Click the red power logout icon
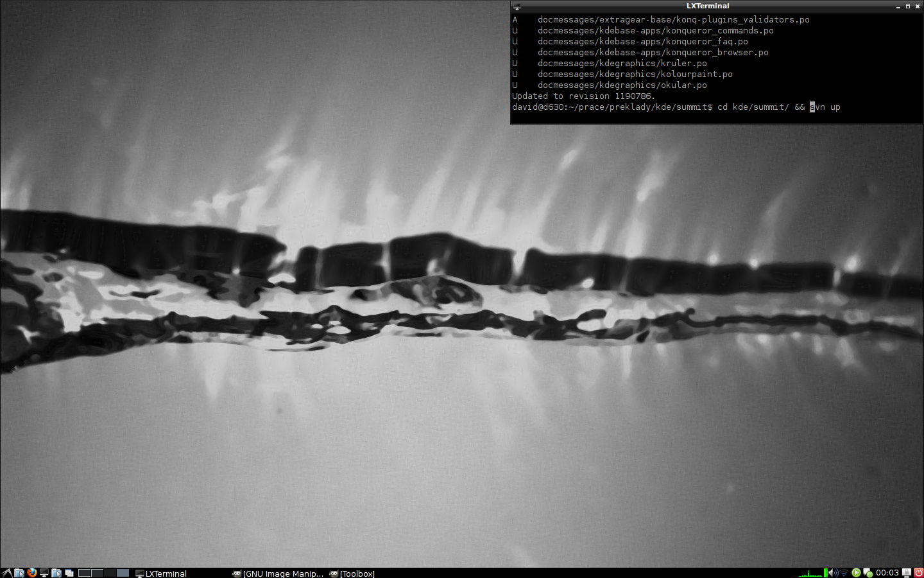 [x=918, y=573]
